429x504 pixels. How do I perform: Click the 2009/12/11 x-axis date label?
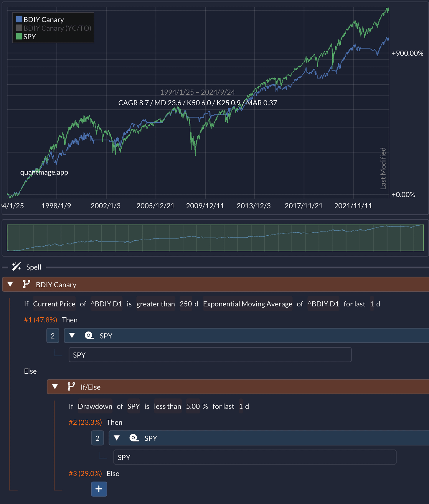pyautogui.click(x=205, y=206)
